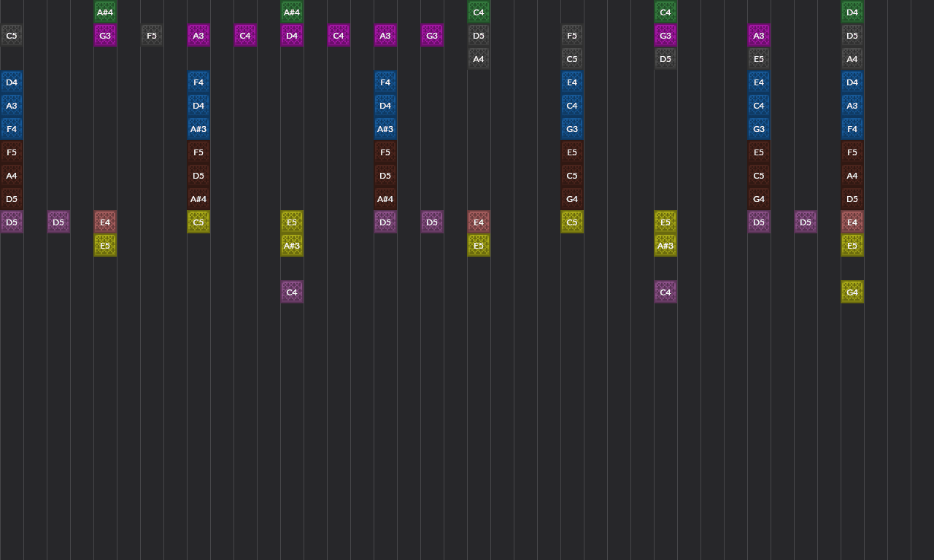Select brown A#4 directly above purple D5

tap(385, 198)
